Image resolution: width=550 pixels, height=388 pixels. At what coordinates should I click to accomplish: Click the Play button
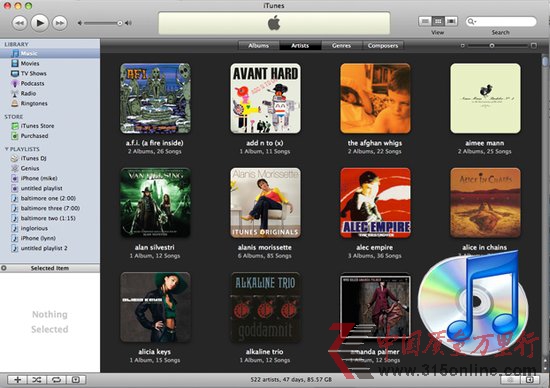coord(40,23)
